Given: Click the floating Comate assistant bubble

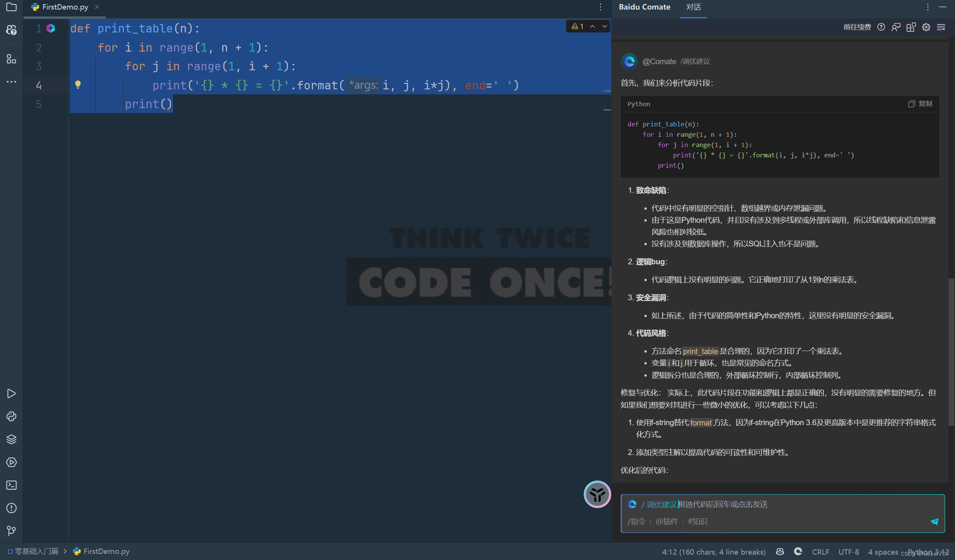Looking at the screenshot, I should 597,494.
